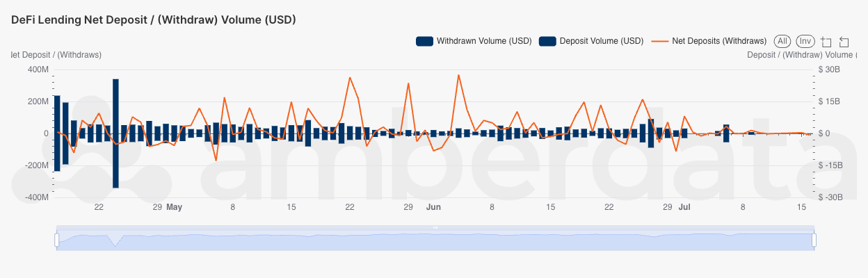
Task: Click the All legend selector button
Action: (x=782, y=41)
